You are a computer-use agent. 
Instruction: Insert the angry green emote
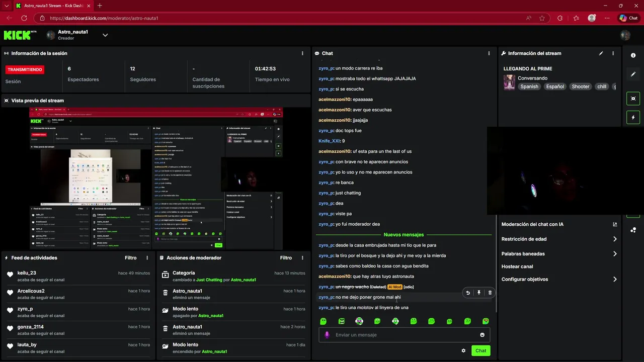(x=342, y=321)
